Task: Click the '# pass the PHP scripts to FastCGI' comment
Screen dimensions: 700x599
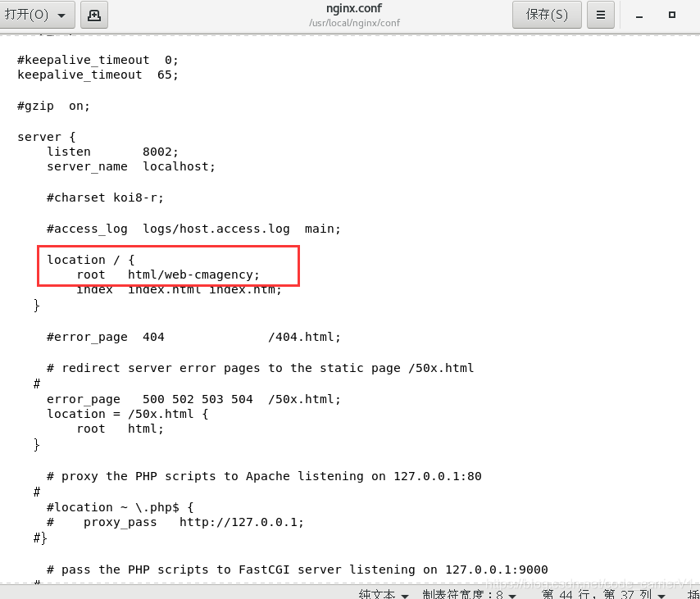Action: point(298,570)
